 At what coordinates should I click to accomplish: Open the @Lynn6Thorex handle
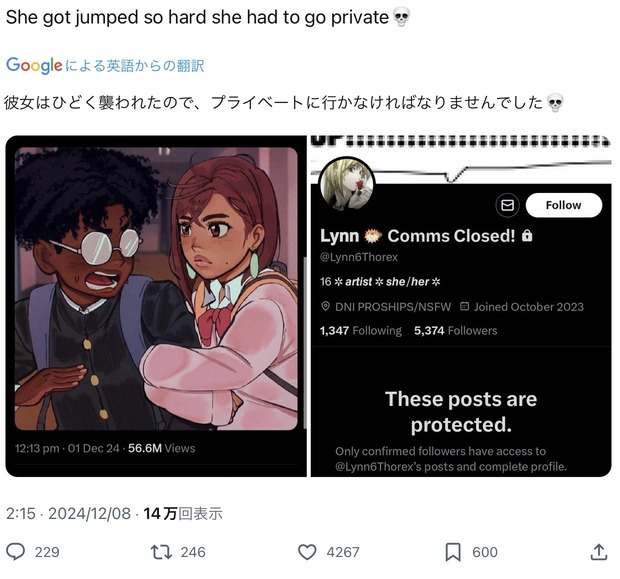click(x=359, y=257)
